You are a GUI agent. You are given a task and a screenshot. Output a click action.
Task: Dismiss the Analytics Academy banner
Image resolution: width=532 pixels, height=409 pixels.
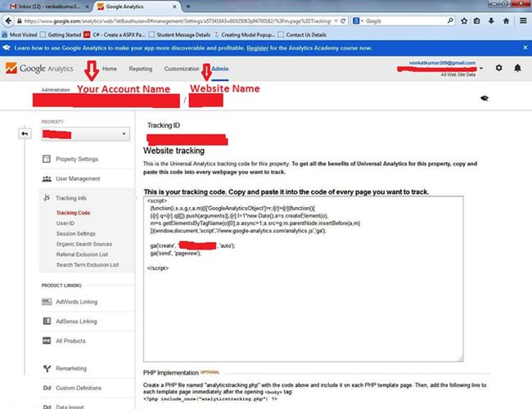pos(525,47)
